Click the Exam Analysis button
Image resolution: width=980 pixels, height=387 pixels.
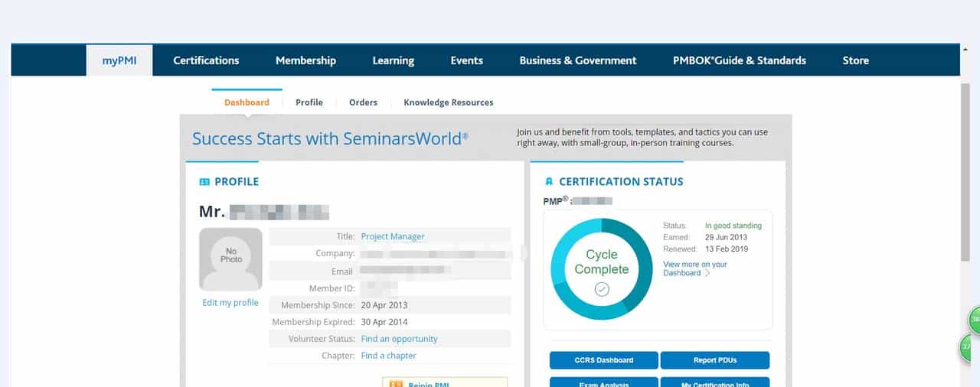tap(604, 382)
